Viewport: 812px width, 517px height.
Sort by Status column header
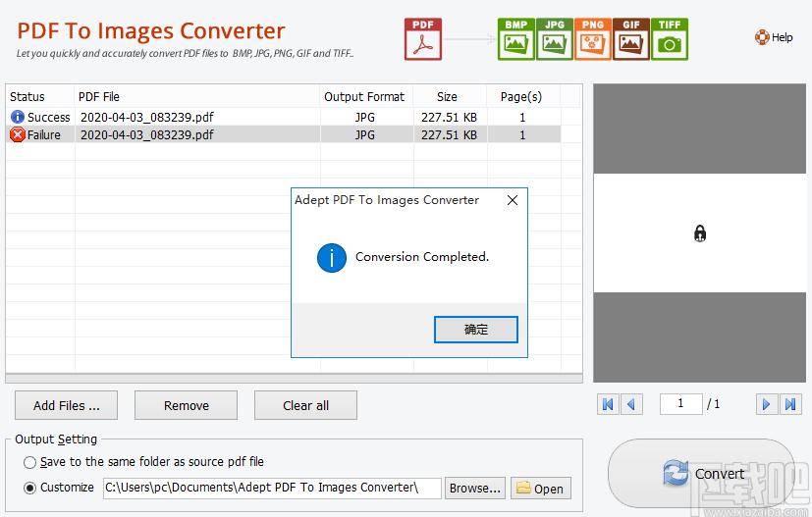[x=40, y=97]
